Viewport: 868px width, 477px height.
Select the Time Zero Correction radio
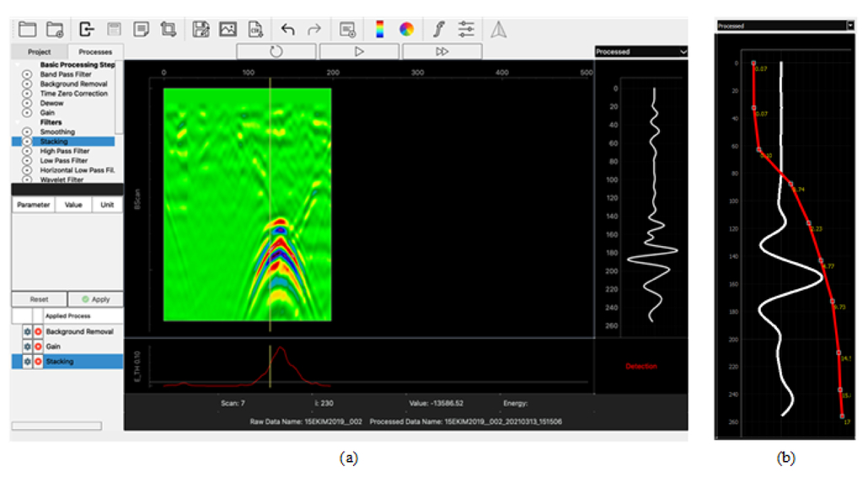[x=27, y=94]
